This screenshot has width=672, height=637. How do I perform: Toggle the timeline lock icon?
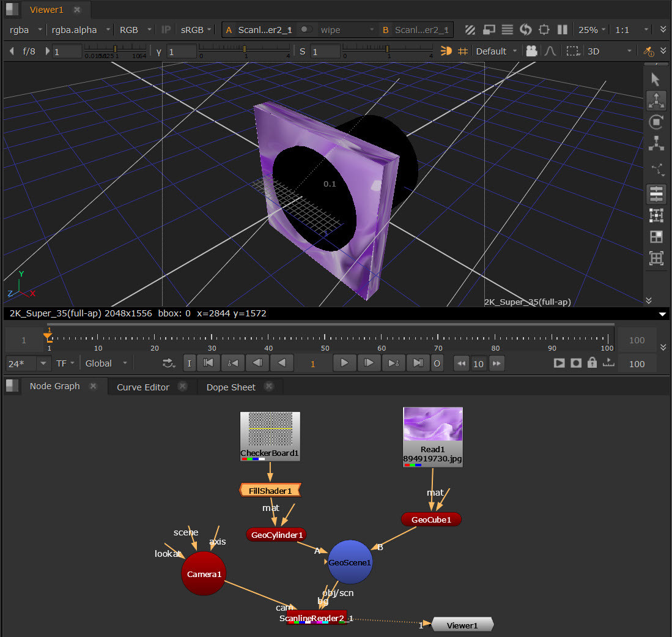point(591,363)
